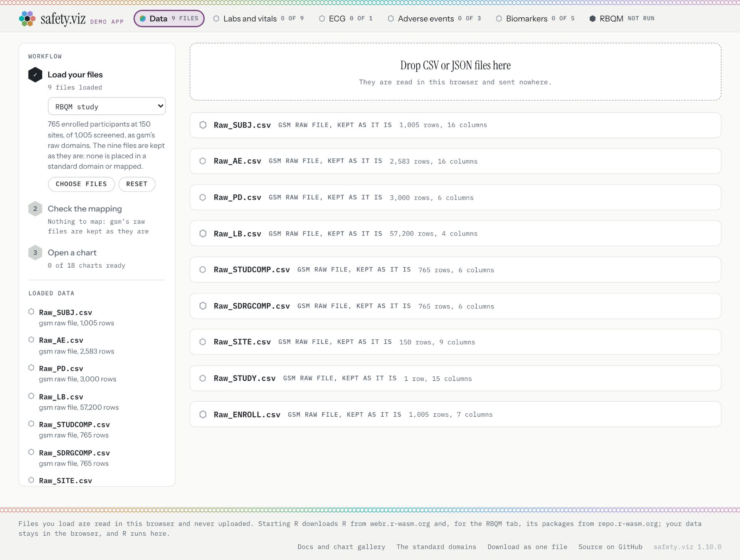This screenshot has width=740, height=560.
Task: Click Download as one file link
Action: [527, 547]
